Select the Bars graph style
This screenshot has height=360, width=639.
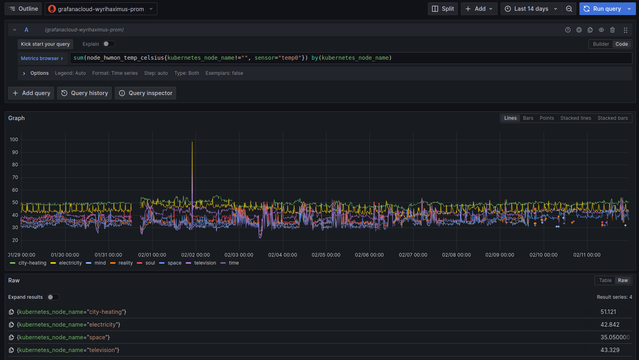coord(528,118)
